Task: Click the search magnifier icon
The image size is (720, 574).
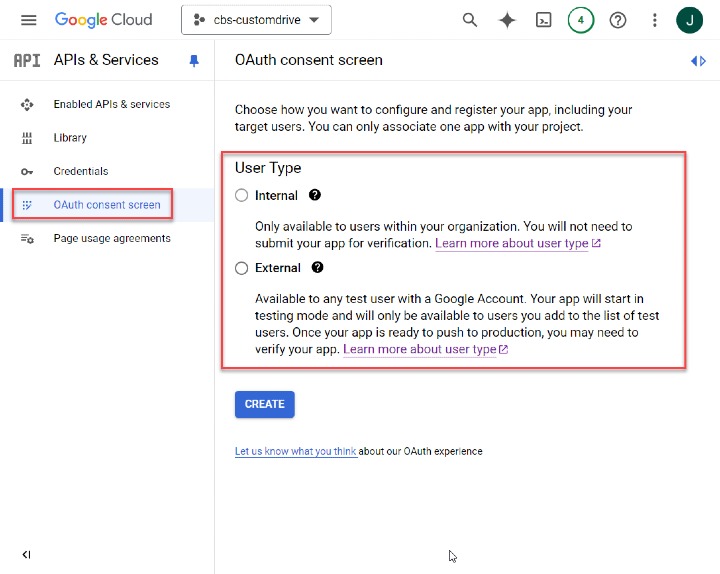Action: click(470, 20)
